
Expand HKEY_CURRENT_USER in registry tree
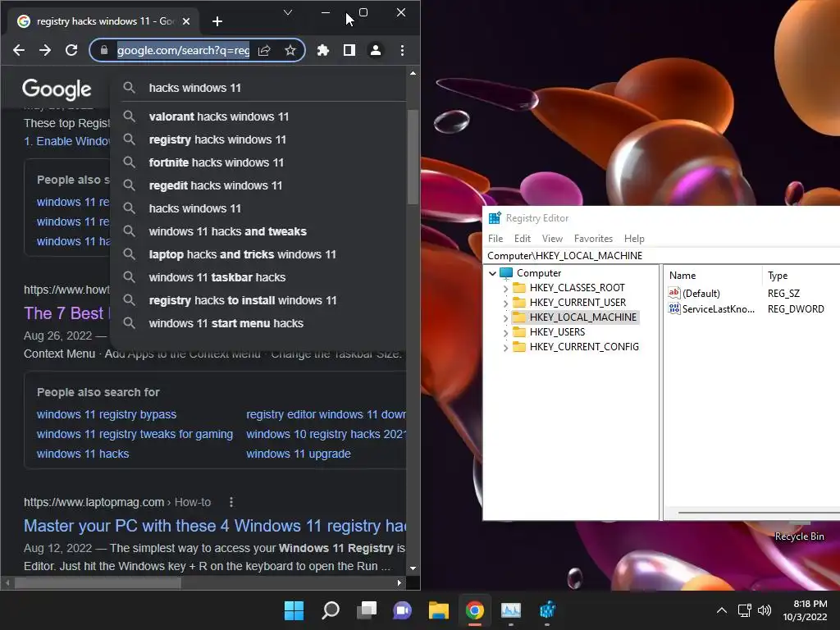505,303
